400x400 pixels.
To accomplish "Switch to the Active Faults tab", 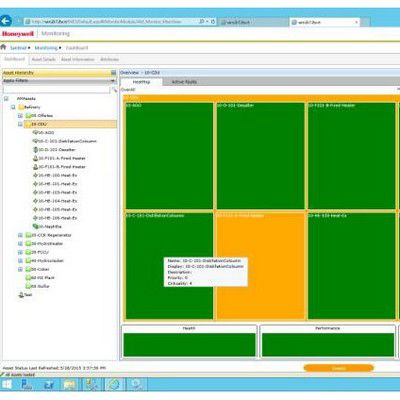I will 184,82.
